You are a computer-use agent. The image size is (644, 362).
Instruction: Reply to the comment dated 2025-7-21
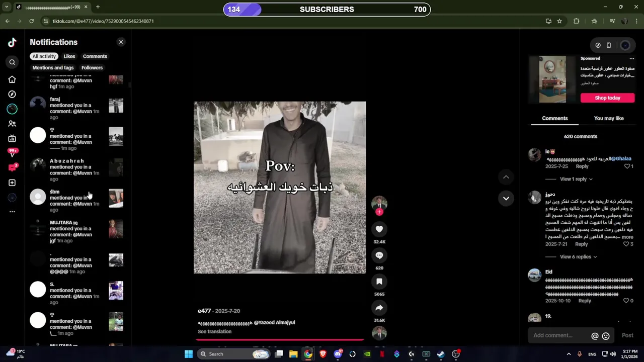582,244
